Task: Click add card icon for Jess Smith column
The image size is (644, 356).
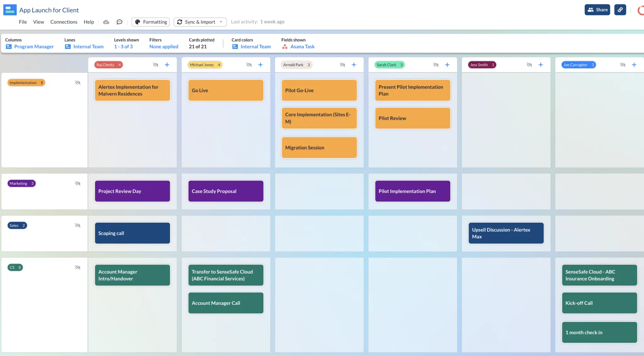Action: click(540, 65)
